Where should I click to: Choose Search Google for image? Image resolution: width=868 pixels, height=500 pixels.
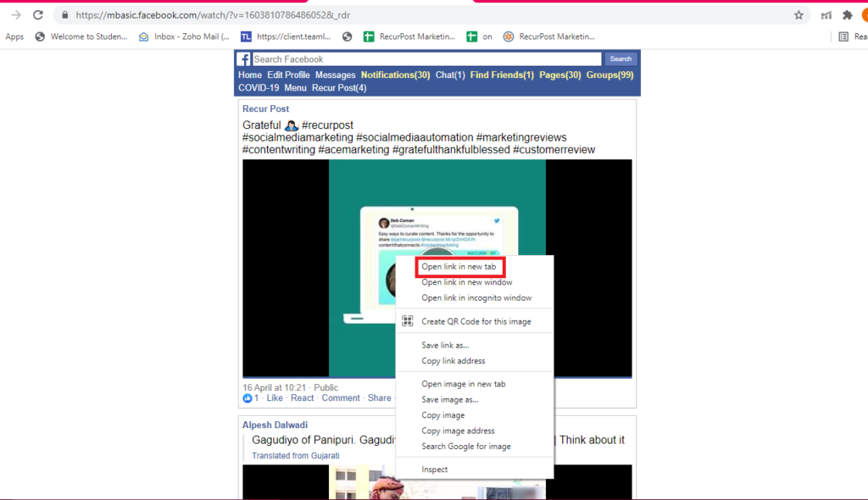point(466,446)
